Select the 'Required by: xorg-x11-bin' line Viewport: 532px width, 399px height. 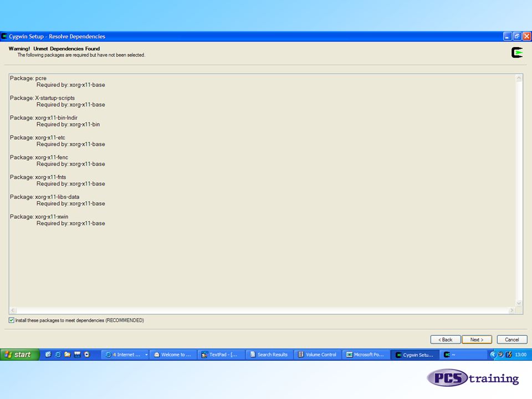tap(68, 125)
